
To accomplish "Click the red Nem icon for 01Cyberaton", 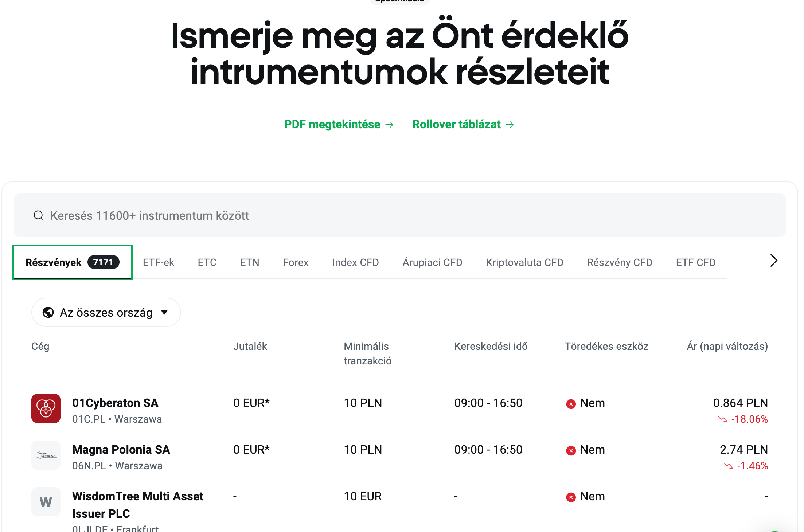I will (x=571, y=404).
